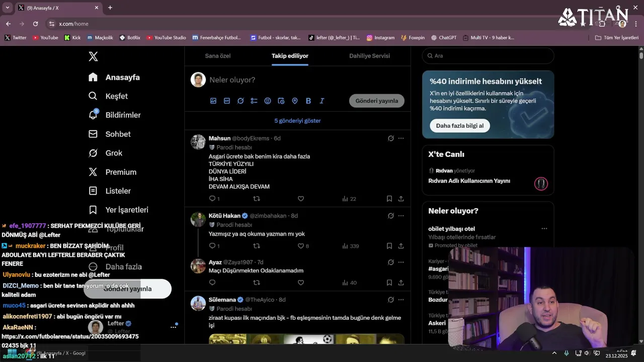Add a poll to post

pos(254,101)
